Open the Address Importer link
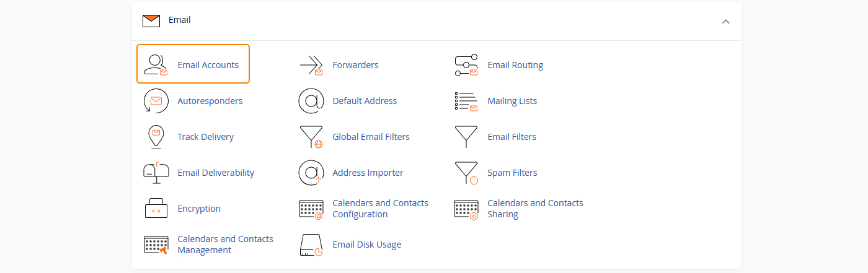The height and width of the screenshot is (273, 868). coord(368,173)
